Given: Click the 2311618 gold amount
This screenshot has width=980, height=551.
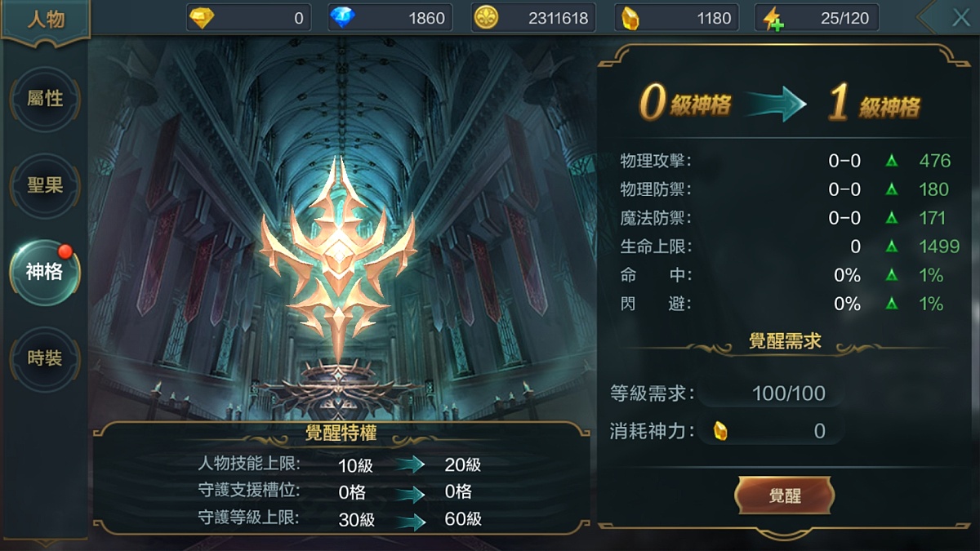Looking at the screenshot, I should (x=558, y=18).
